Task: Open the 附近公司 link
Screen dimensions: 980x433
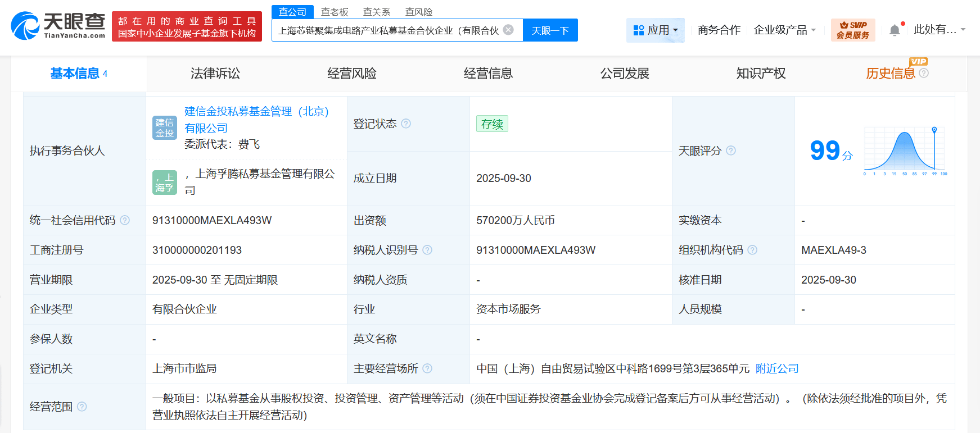Action: tap(777, 368)
